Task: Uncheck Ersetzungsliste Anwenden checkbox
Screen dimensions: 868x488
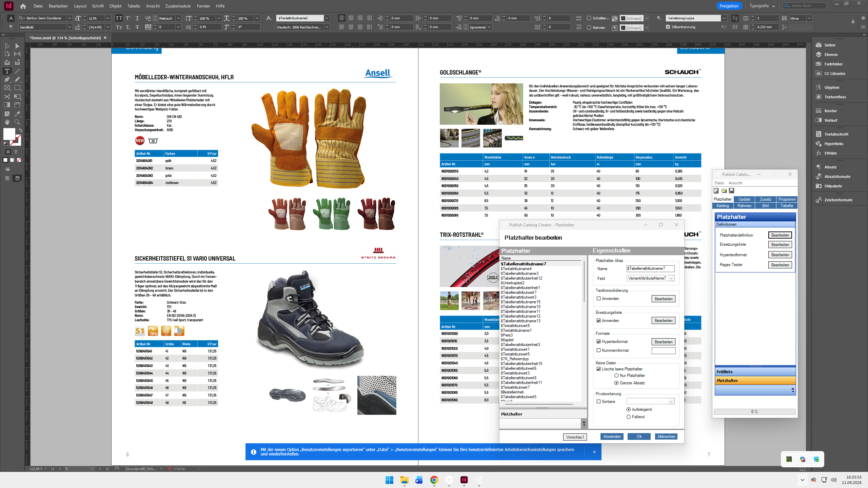Action: (x=598, y=321)
